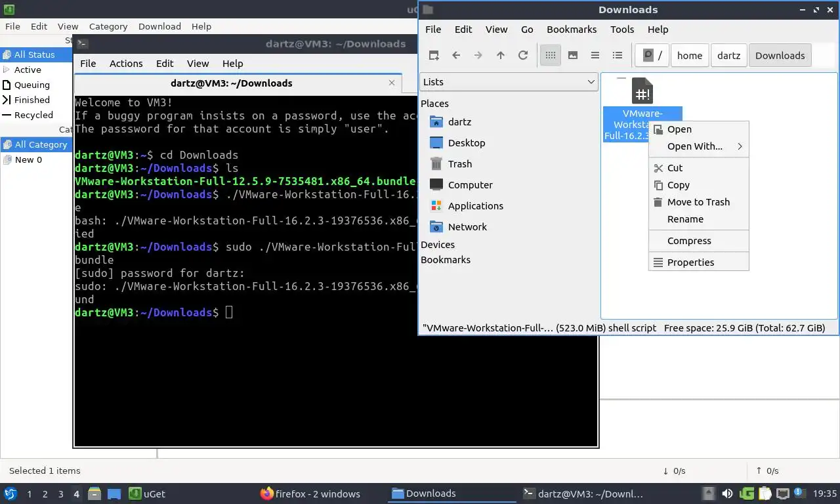Open file manager Help menu
The width and height of the screenshot is (840, 504).
(x=658, y=30)
